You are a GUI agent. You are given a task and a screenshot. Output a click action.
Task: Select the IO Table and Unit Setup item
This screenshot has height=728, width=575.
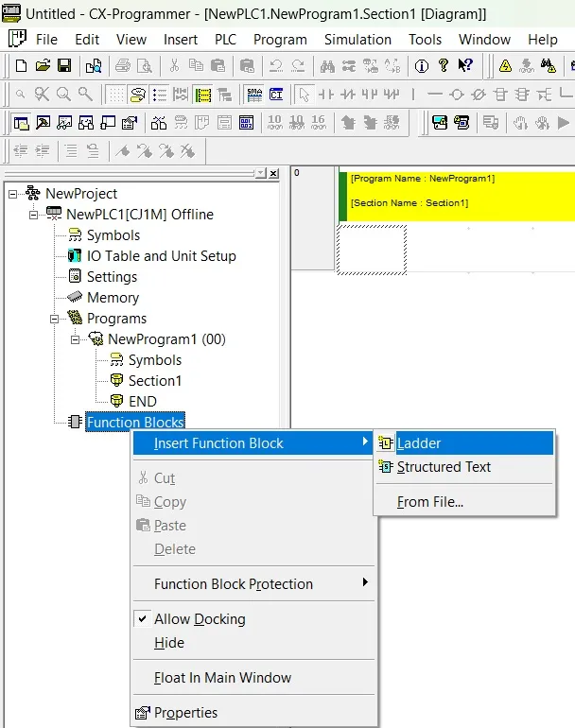(161, 256)
